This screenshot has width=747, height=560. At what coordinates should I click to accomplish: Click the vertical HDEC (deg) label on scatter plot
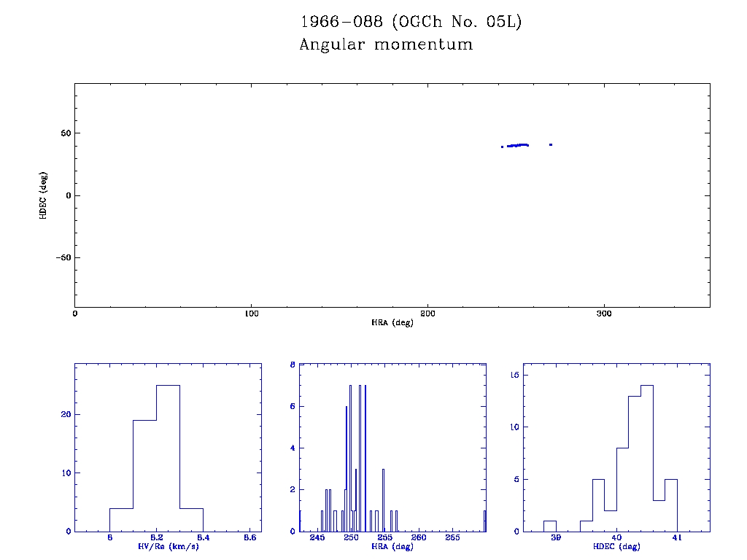pos(44,195)
